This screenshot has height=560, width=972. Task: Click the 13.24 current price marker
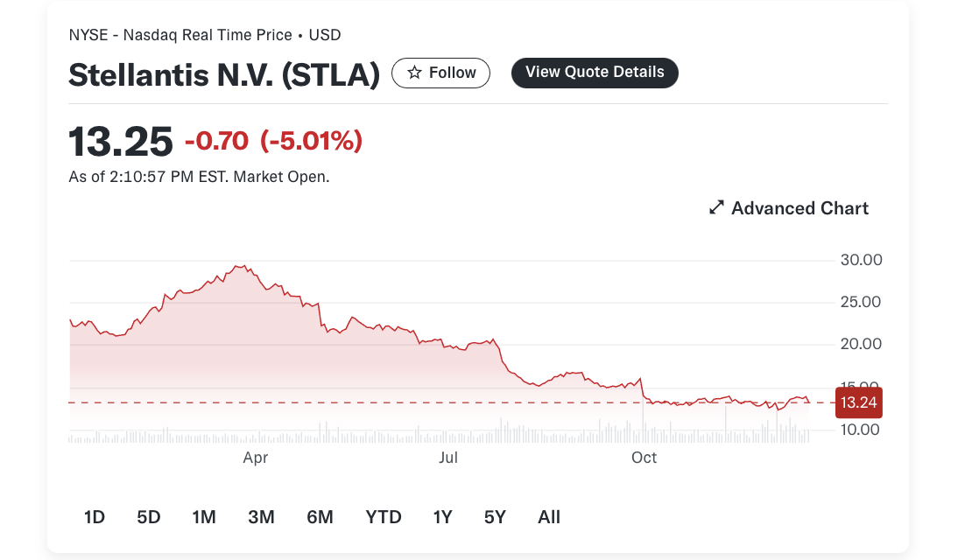858,402
